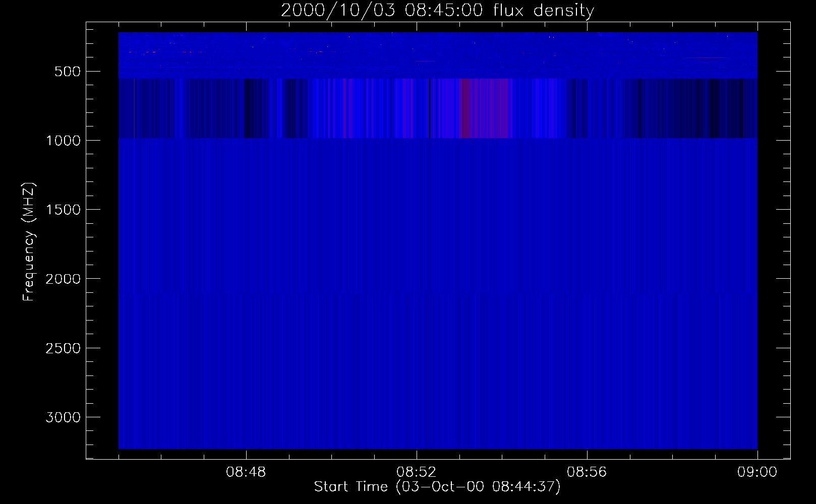Click the plot title "2000/10/03 08:45:00 flux density"

coord(437,10)
